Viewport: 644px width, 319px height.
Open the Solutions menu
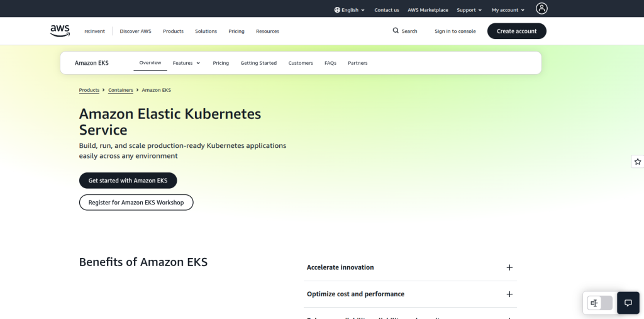(x=206, y=31)
